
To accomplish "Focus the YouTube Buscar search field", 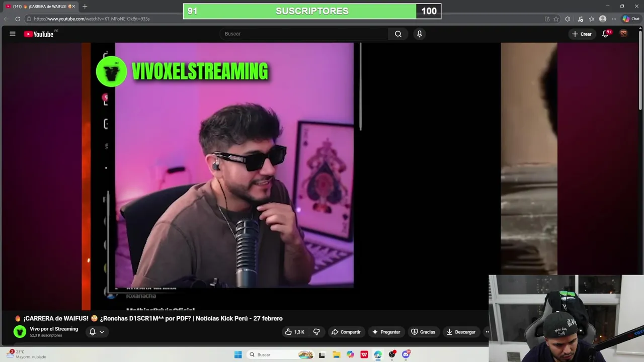I will (303, 34).
